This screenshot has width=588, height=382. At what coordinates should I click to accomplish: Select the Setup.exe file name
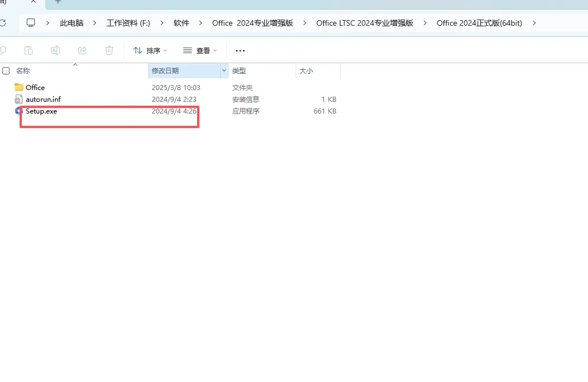tap(41, 111)
